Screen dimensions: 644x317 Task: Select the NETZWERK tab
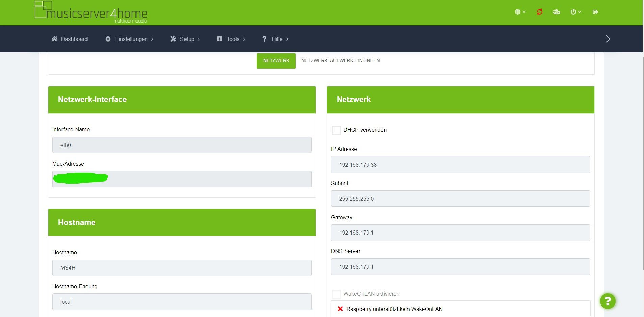276,61
